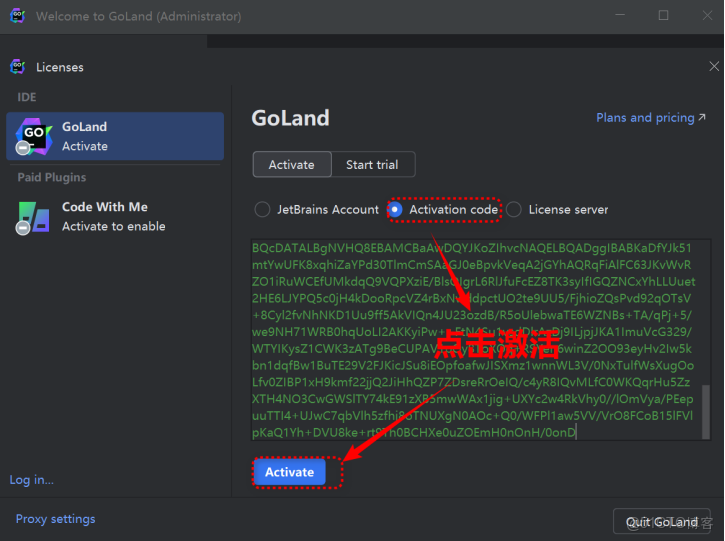Select the License server radio option
725x541 pixels.
514,210
